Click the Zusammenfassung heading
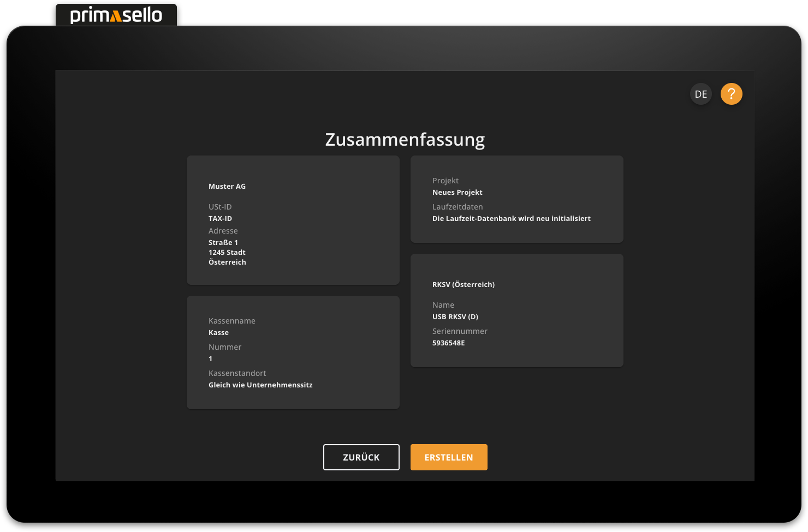808x532 pixels. coord(405,140)
